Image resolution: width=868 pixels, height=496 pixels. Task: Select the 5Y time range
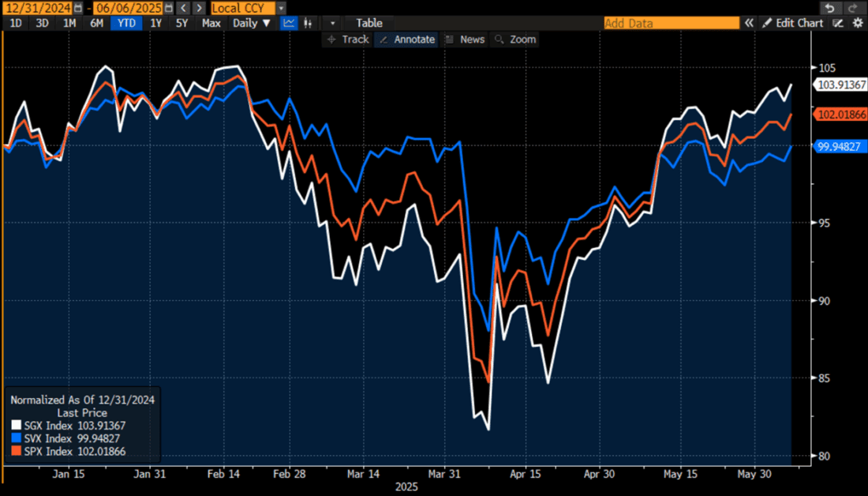point(181,23)
